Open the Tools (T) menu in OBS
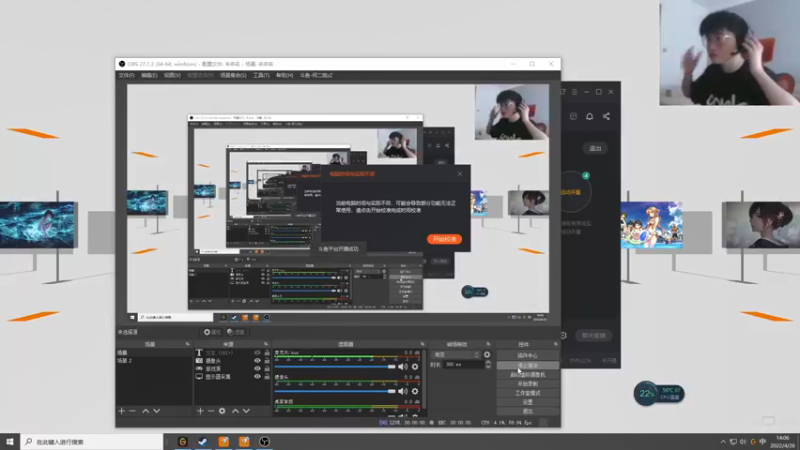 (261, 76)
